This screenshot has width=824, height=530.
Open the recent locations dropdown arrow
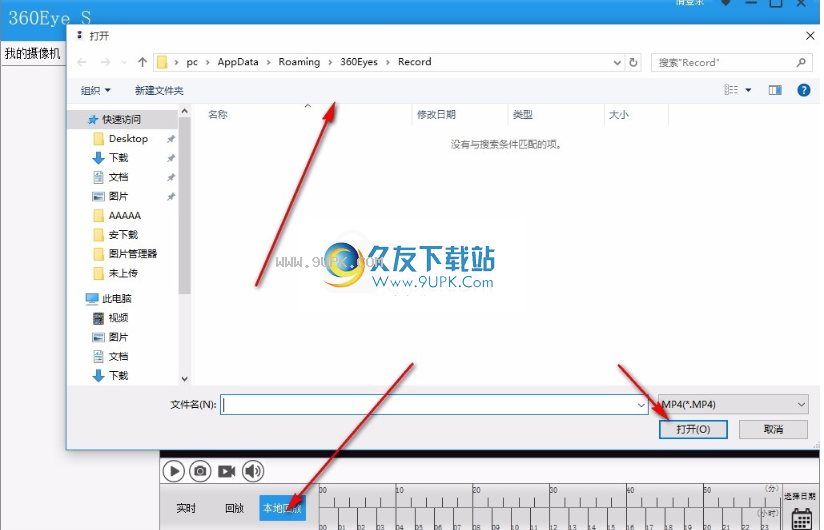click(125, 63)
